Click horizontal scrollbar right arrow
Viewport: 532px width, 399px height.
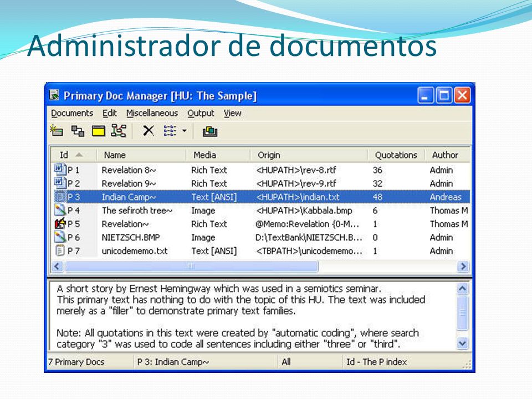click(463, 267)
